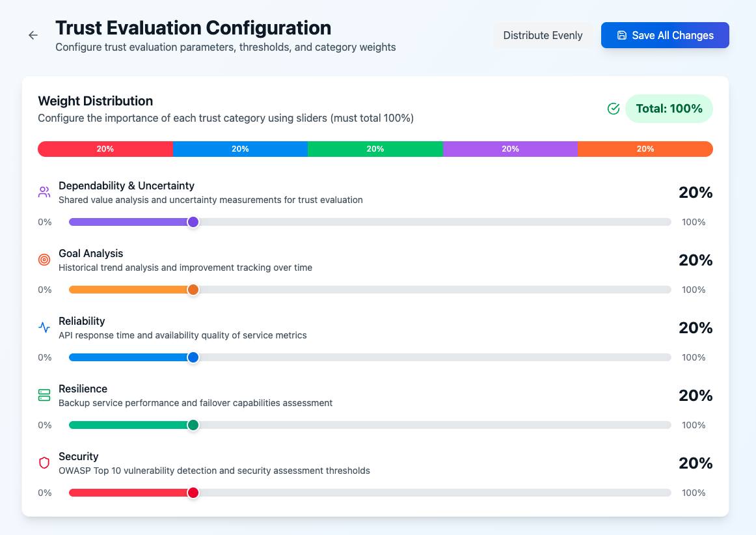Click the Goal Analysis target icon
Image resolution: width=756 pixels, height=535 pixels.
[44, 259]
